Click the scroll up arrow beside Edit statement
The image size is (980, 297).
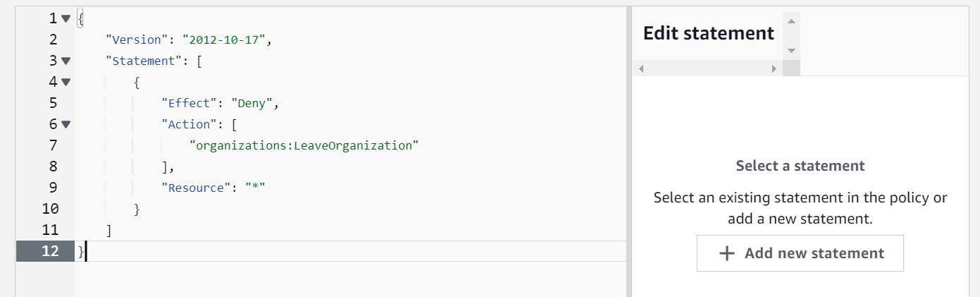(x=791, y=21)
